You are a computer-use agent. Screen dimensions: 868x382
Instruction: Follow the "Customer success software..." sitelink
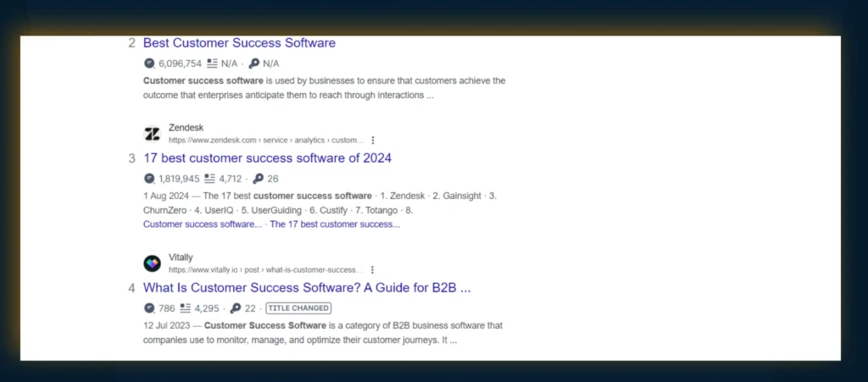[x=203, y=224]
